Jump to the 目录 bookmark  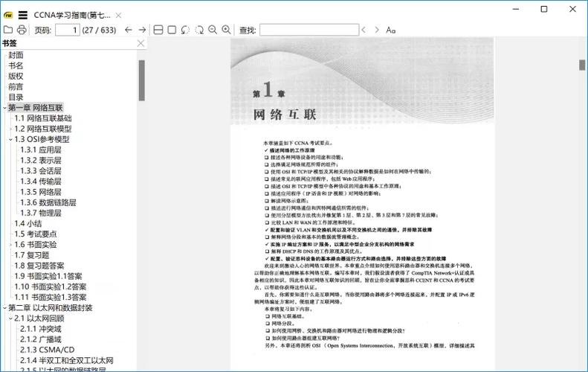point(16,97)
